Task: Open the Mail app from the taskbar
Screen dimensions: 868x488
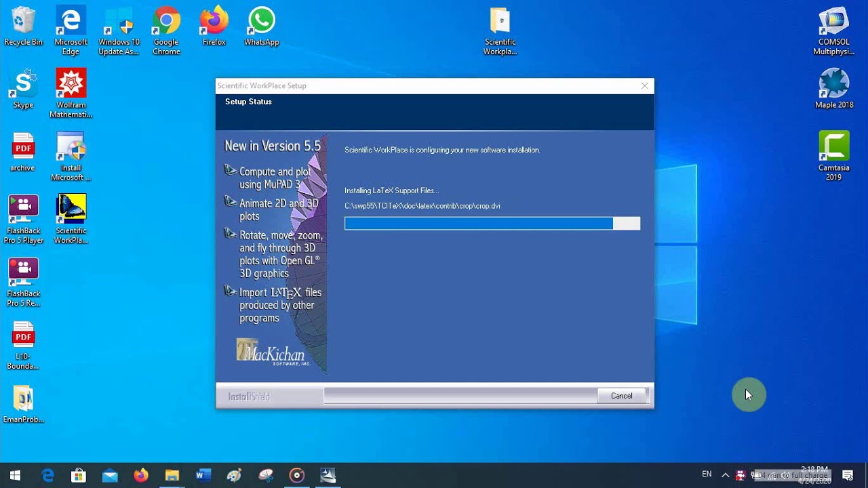Action: [x=110, y=475]
